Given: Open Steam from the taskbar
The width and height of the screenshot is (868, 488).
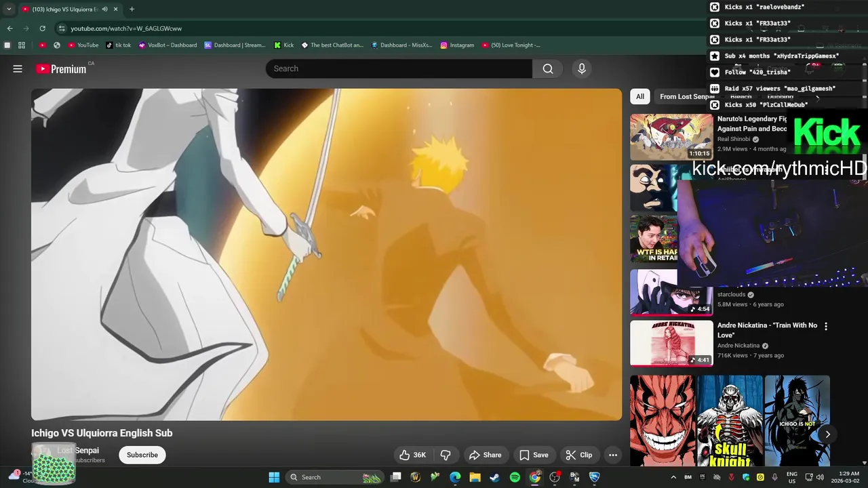Looking at the screenshot, I should [x=495, y=477].
